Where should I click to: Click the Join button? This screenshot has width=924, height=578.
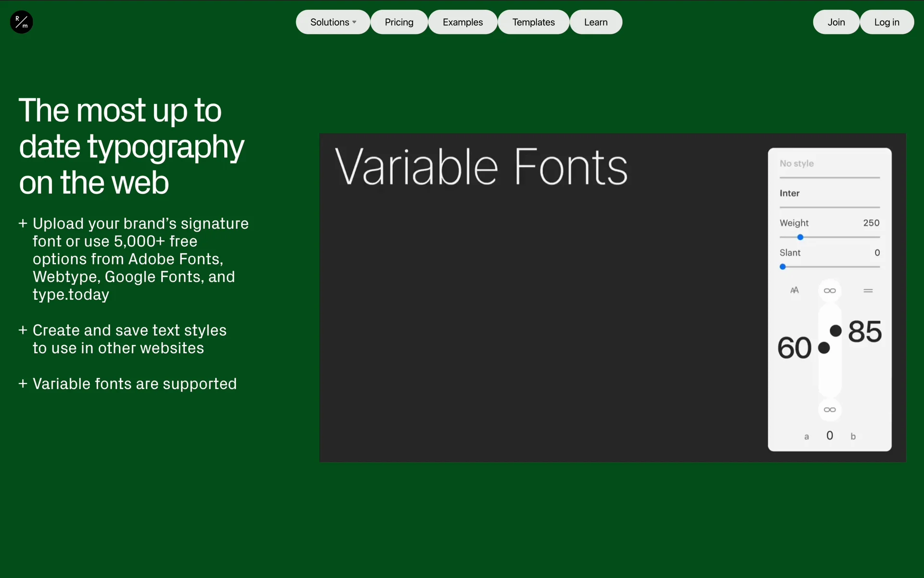pyautogui.click(x=836, y=22)
